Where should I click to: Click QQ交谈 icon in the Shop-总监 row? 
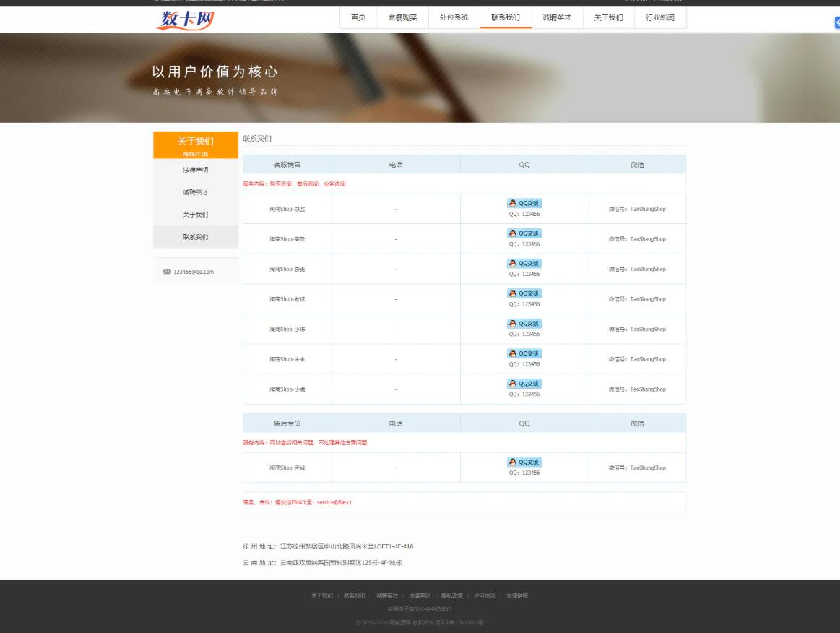(x=524, y=204)
